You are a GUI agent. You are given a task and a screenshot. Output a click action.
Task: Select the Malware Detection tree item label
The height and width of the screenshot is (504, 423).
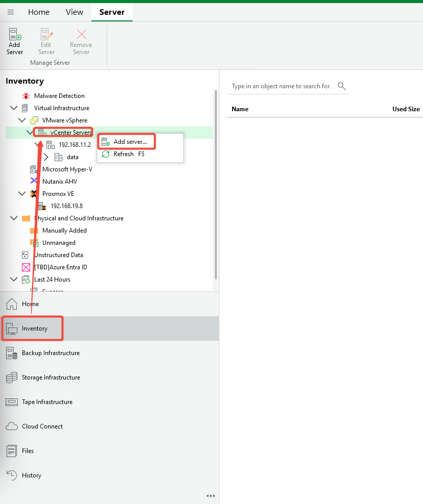pos(59,96)
